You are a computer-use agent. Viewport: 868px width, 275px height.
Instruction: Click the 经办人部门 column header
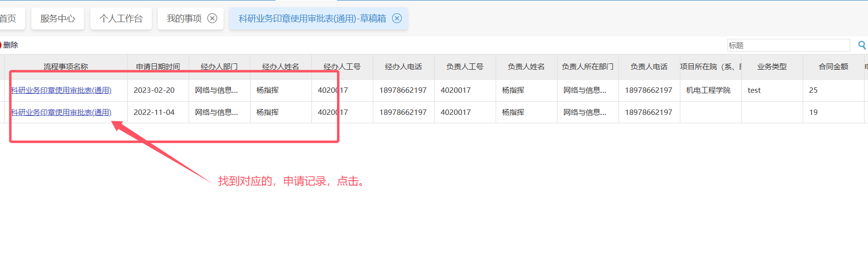219,67
